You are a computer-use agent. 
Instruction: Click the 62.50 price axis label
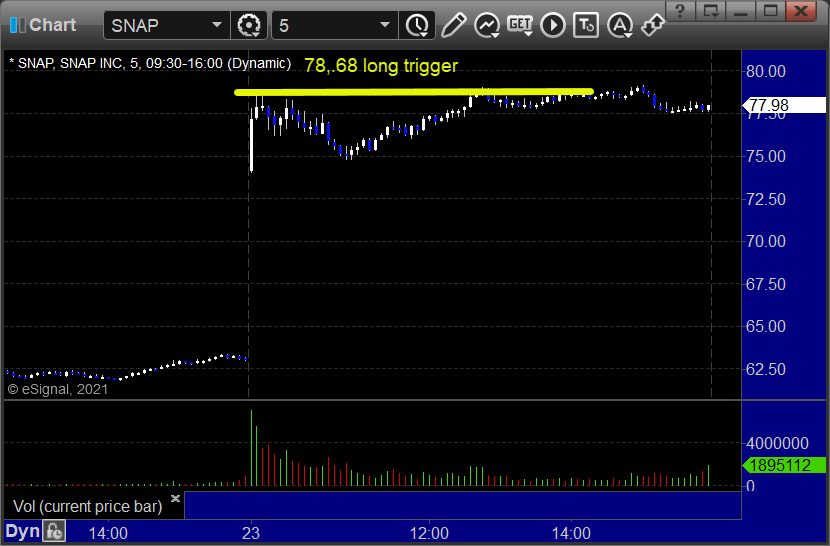[765, 369]
